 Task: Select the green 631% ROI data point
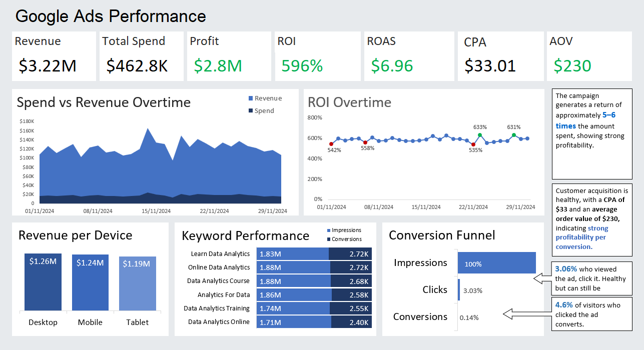[x=514, y=135]
